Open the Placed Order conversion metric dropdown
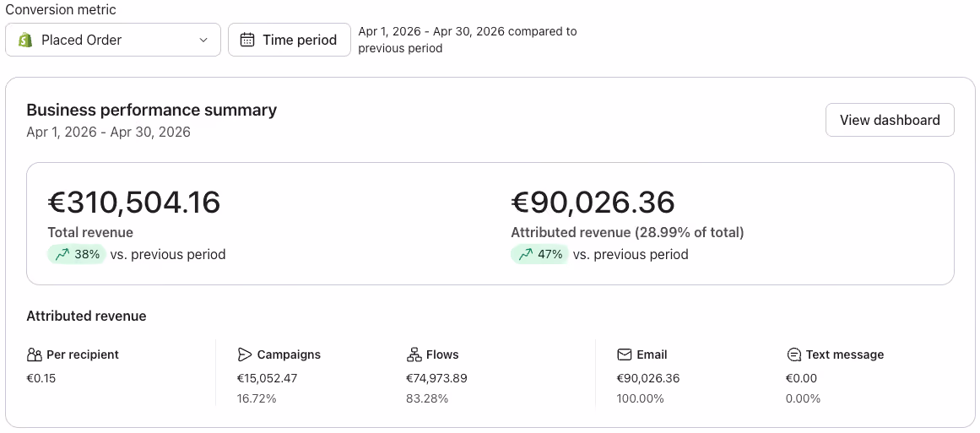 113,40
